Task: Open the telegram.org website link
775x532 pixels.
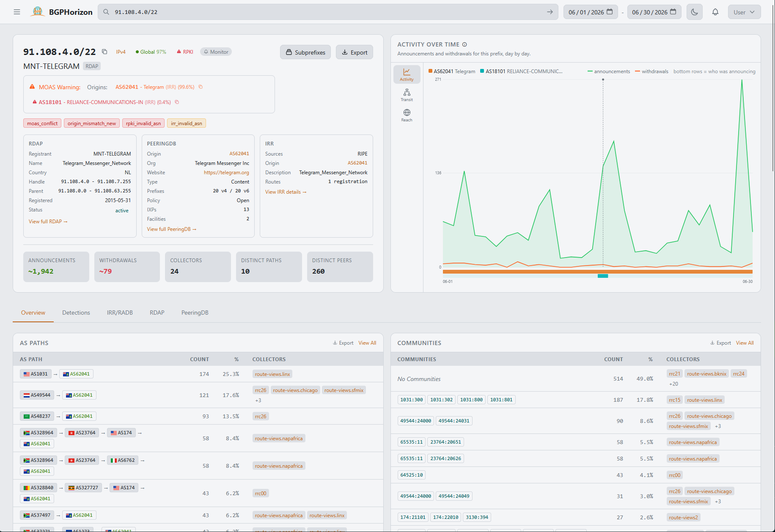Action: coord(226,173)
